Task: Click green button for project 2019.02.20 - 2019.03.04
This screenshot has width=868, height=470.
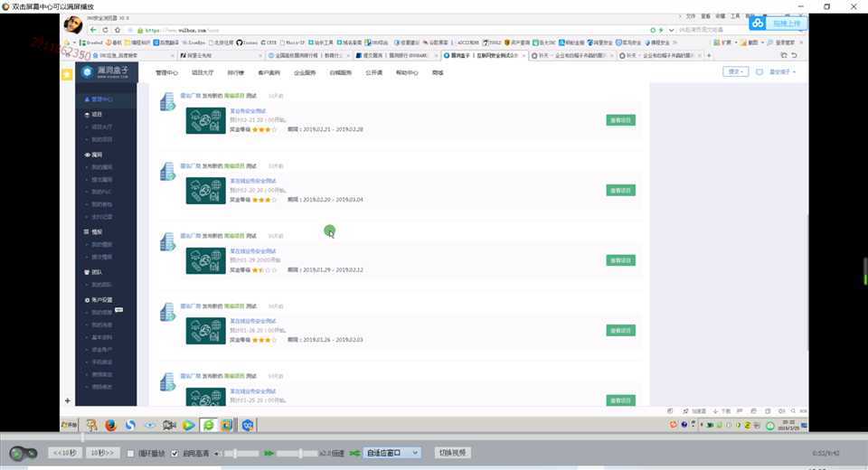Action: (620, 191)
